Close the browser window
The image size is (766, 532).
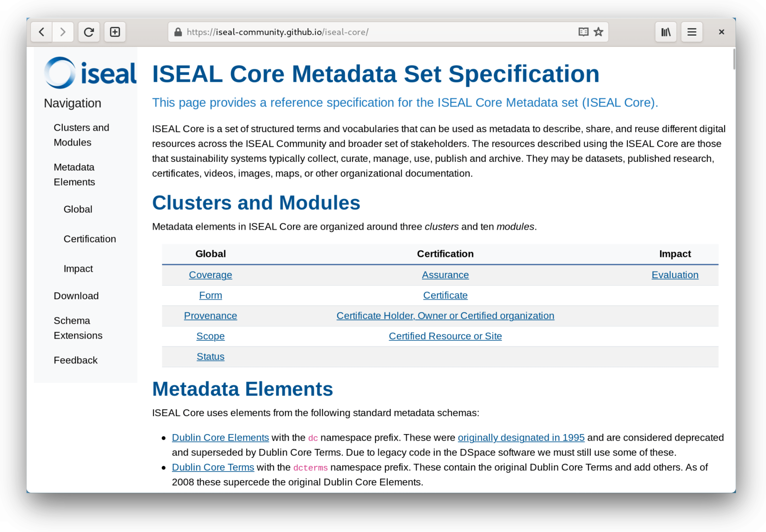coord(722,32)
